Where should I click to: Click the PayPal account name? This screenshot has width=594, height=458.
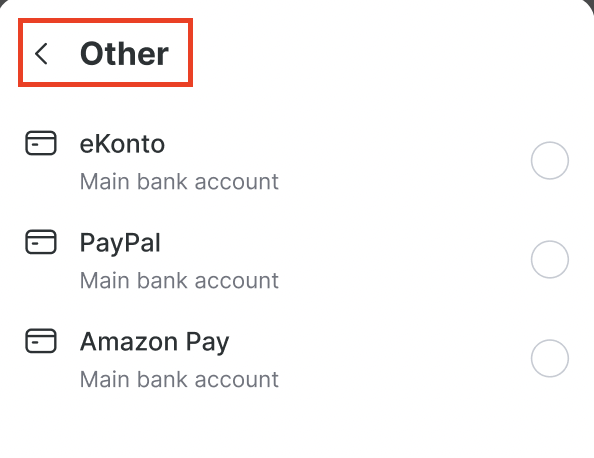coord(120,243)
